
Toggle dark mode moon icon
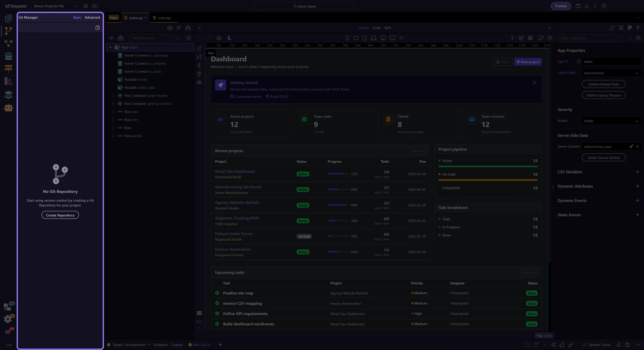click(x=230, y=38)
